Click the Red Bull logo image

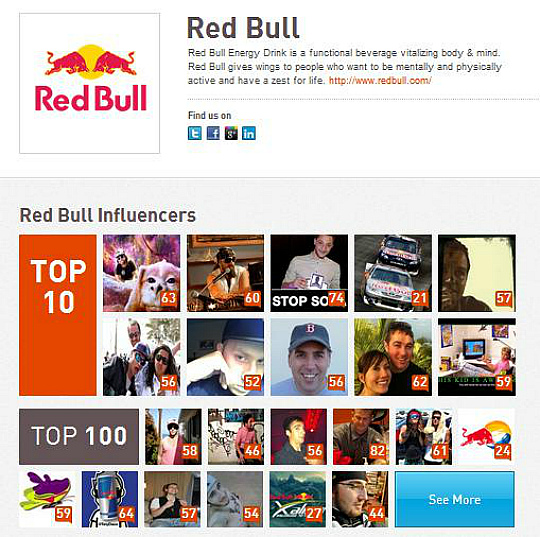click(x=90, y=83)
